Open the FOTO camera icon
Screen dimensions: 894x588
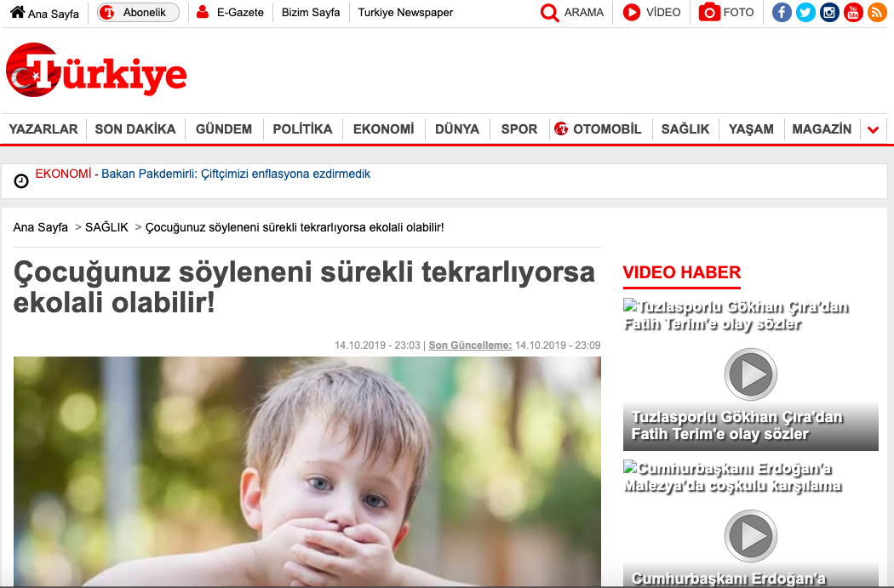[x=709, y=12]
